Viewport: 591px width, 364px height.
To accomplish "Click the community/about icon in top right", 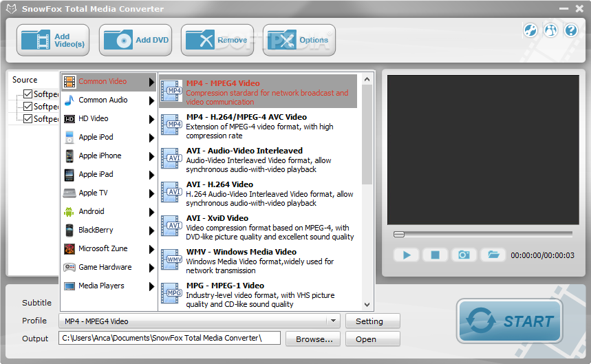I will click(550, 30).
